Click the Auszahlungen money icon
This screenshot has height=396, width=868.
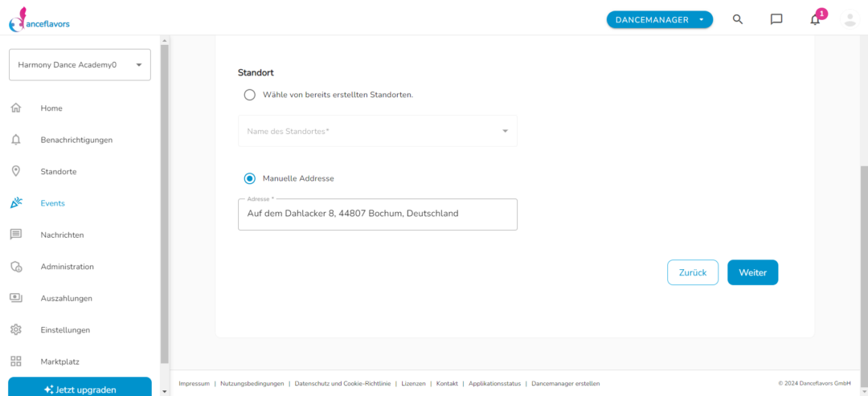(x=16, y=298)
